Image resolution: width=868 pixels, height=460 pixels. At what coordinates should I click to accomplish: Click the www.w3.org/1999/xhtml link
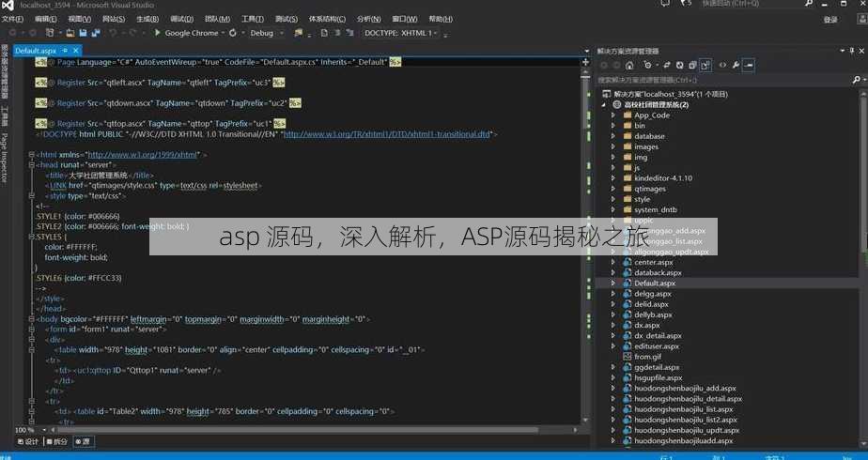143,155
